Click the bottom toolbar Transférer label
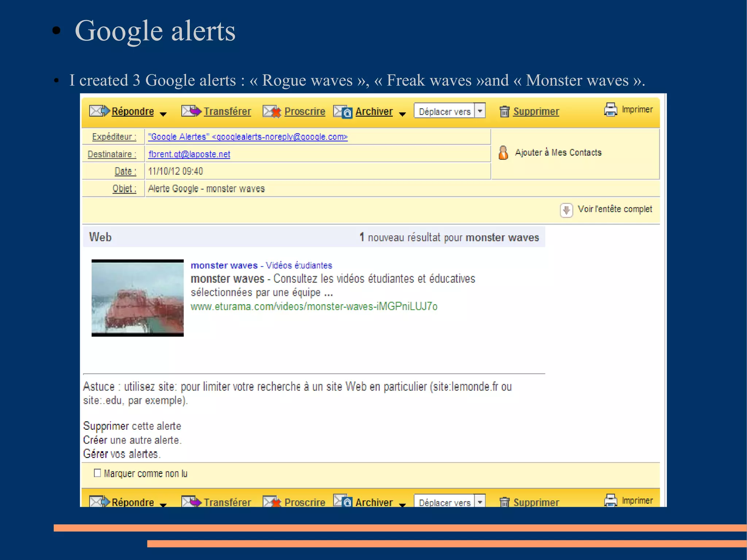 227,502
